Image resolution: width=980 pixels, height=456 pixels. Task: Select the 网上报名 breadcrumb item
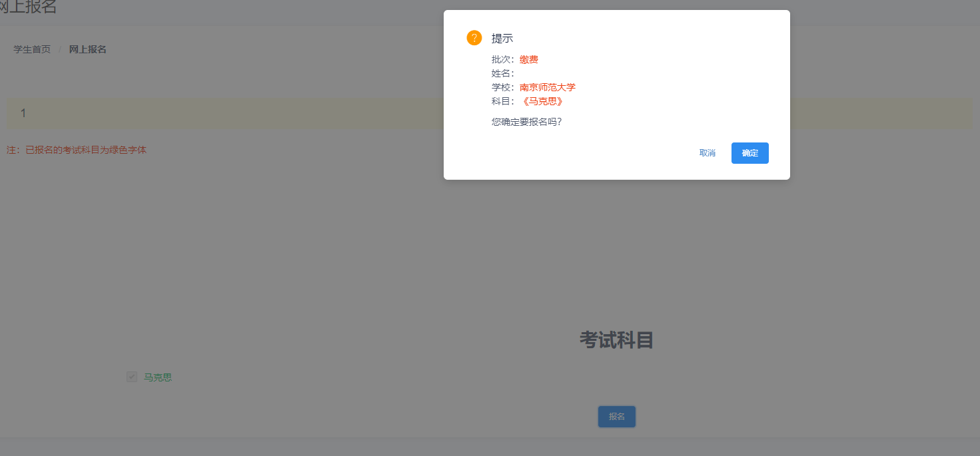pyautogui.click(x=87, y=49)
